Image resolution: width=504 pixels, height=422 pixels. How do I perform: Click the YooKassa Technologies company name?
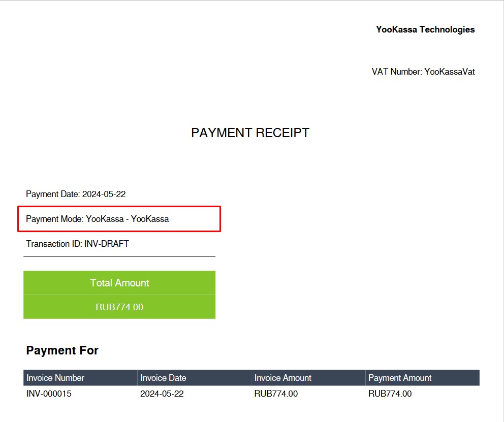click(x=425, y=29)
